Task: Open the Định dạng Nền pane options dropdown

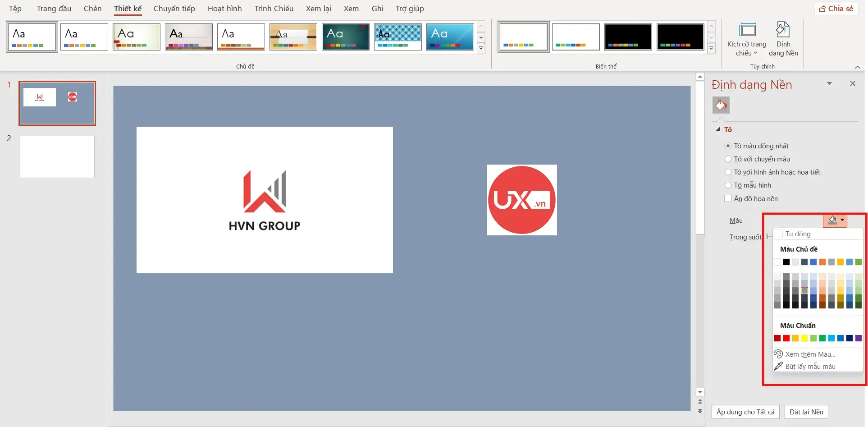Action: 829,83
